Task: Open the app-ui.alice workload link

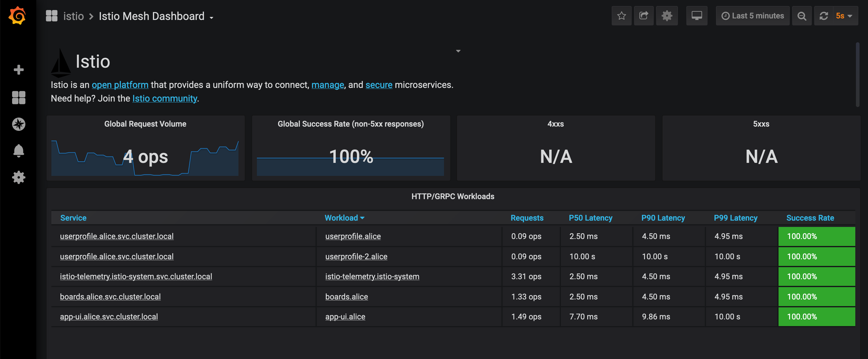Action: click(x=345, y=317)
